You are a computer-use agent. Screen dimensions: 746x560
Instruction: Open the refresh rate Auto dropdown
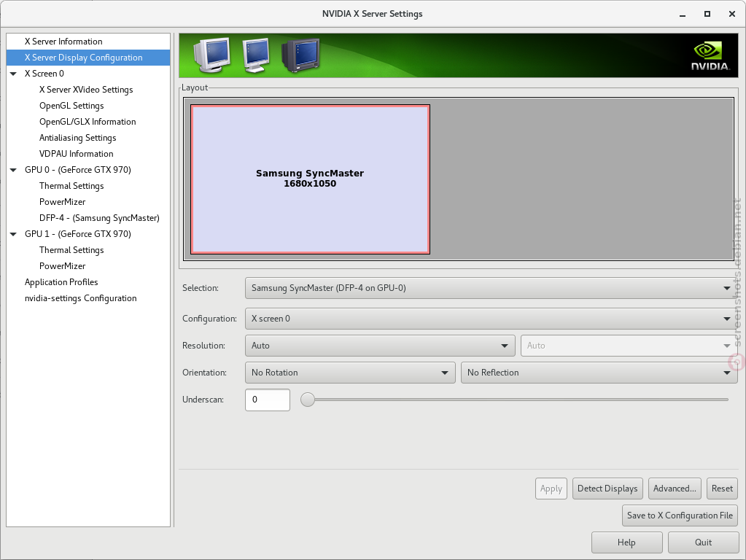tap(629, 346)
